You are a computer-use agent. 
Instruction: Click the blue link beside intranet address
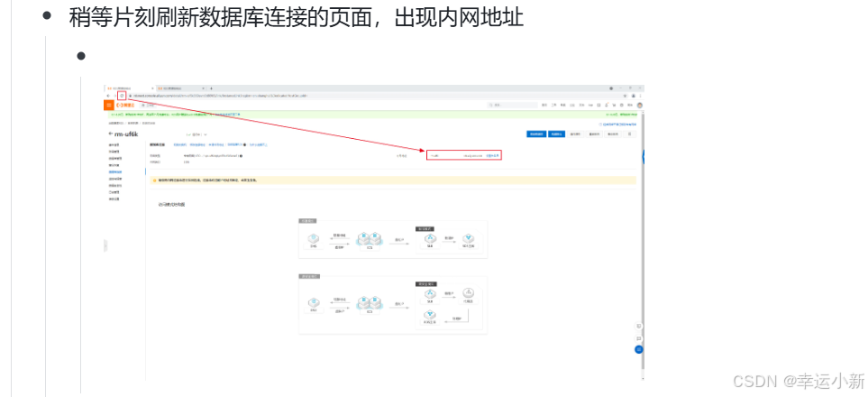(x=493, y=156)
